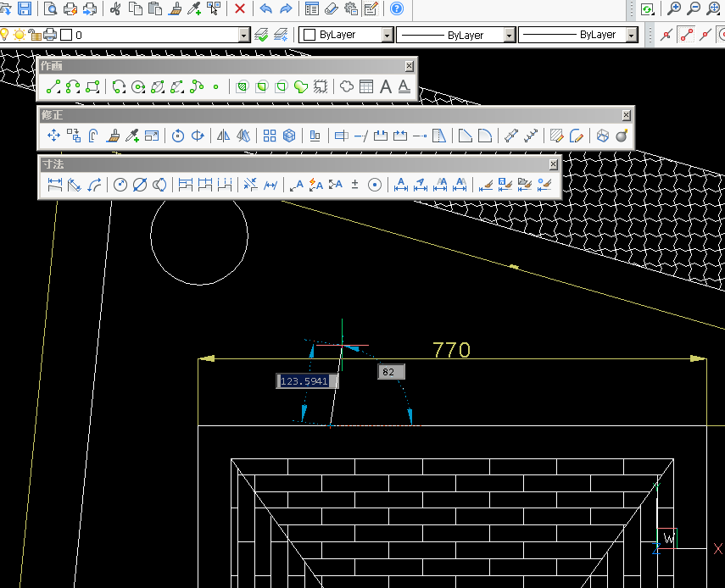
Task: Activate the Mirror tool
Action: (224, 136)
